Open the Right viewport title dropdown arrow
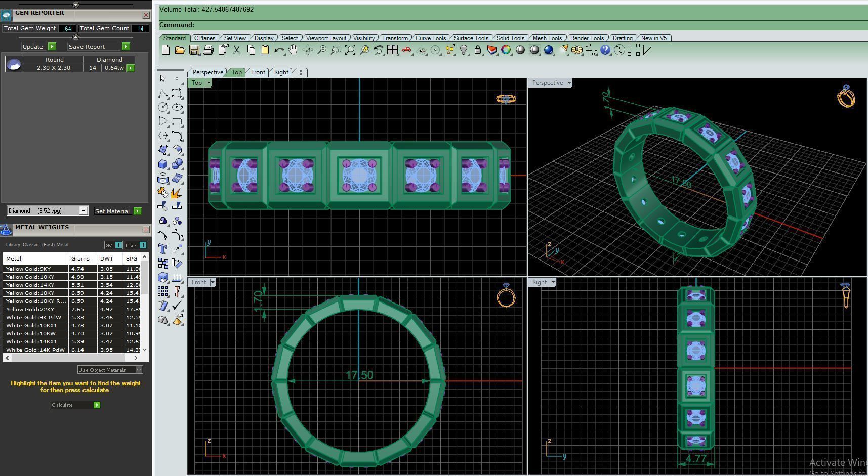This screenshot has width=868, height=476. [x=553, y=282]
